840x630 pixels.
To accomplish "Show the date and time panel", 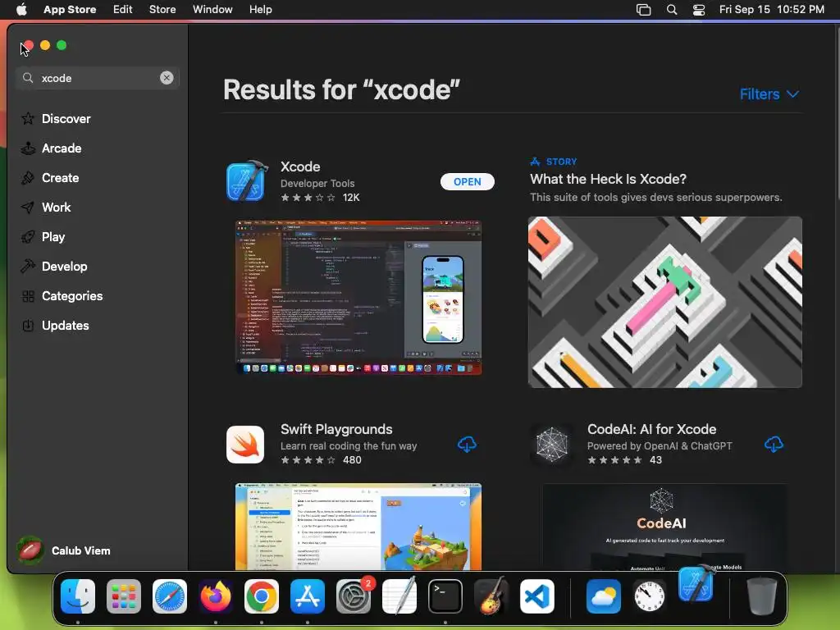I will tap(771, 9).
